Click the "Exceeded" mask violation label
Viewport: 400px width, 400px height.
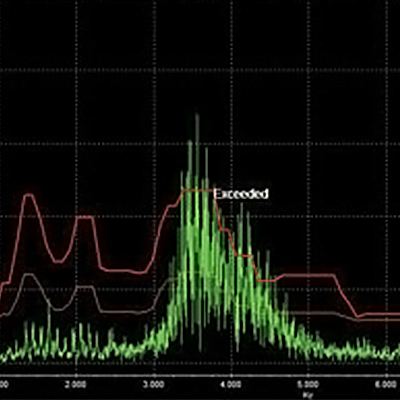click(x=241, y=194)
